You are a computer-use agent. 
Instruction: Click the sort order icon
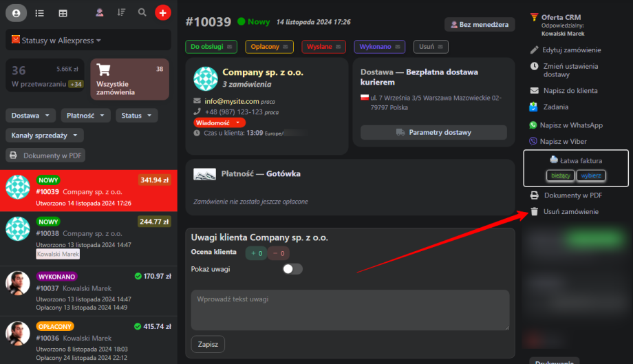click(x=121, y=12)
